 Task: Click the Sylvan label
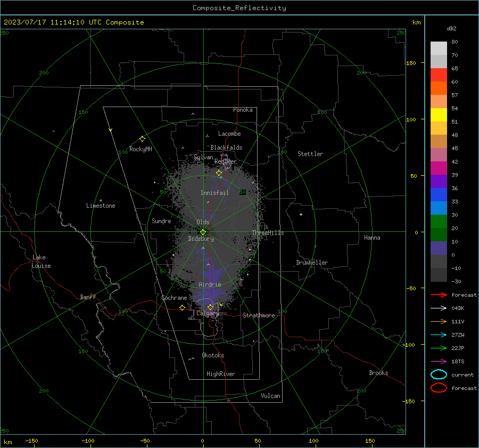pos(203,157)
